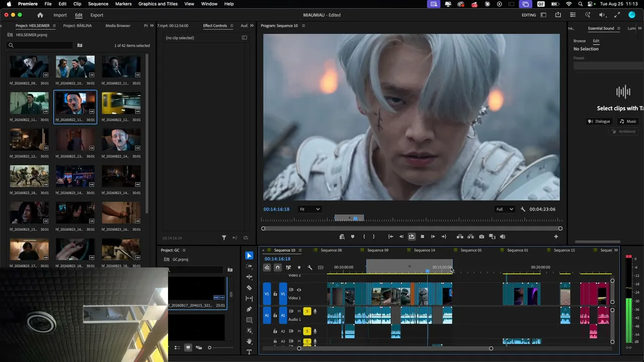Image resolution: width=644 pixels, height=362 pixels.
Task: Open the Essential Sound panel menu
Action: 619,29
